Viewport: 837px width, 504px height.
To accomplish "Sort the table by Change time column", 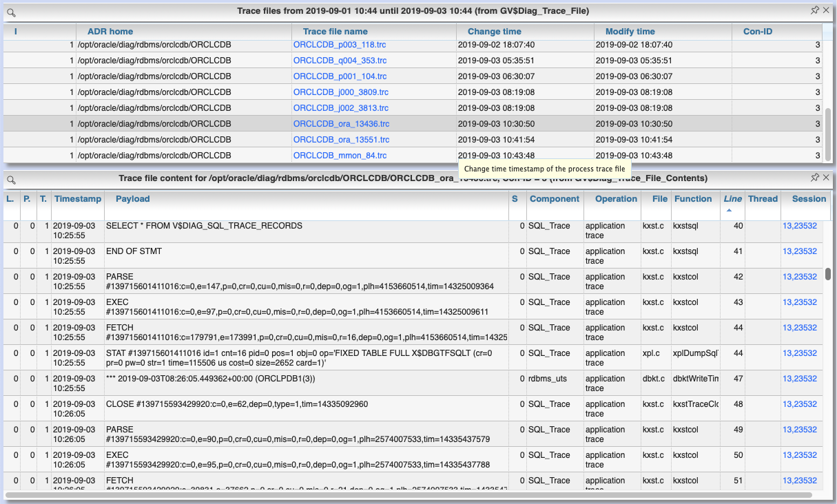I will coord(495,31).
